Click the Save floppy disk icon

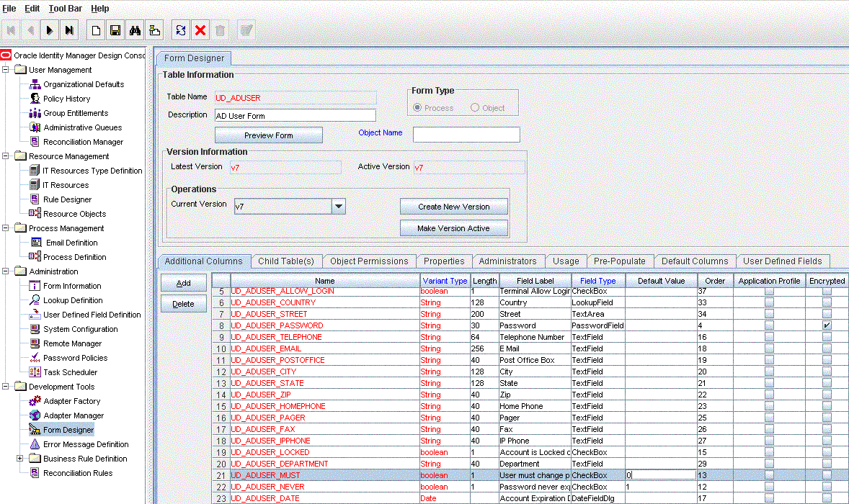(x=115, y=30)
